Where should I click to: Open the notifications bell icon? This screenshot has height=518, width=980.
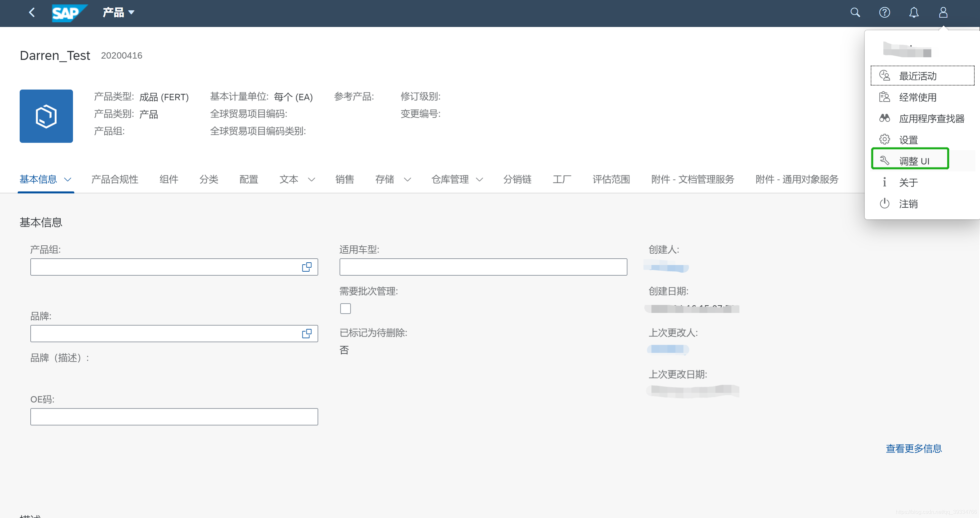[x=913, y=13]
